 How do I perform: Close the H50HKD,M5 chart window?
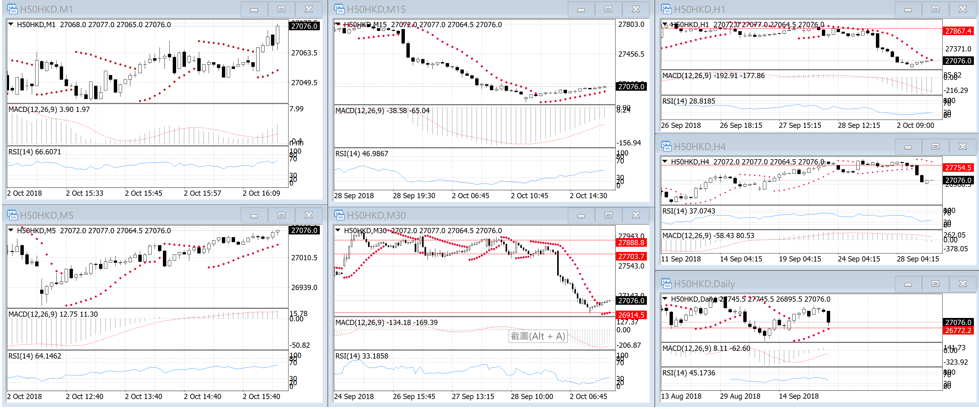[309, 215]
